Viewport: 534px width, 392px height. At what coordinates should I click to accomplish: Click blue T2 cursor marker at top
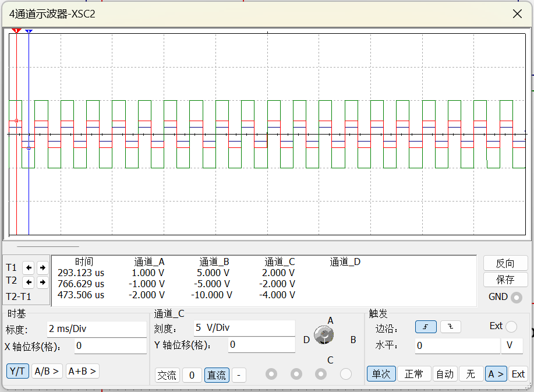tap(29, 31)
